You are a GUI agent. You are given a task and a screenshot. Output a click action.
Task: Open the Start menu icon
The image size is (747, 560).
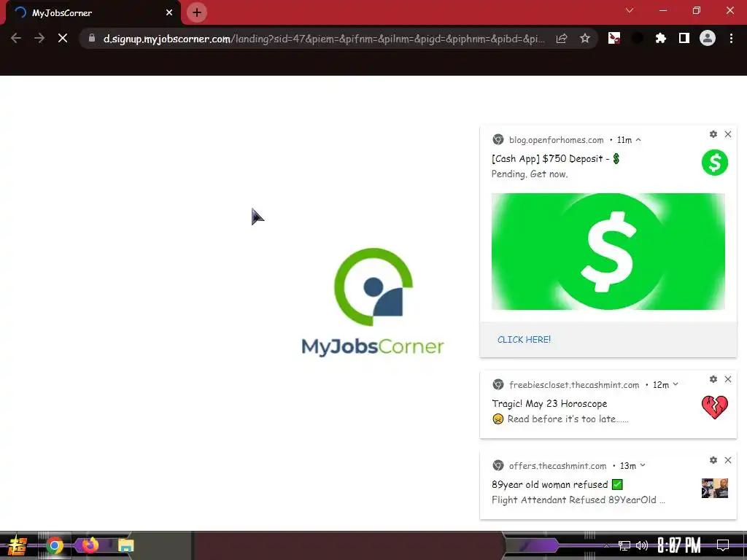click(x=17, y=545)
